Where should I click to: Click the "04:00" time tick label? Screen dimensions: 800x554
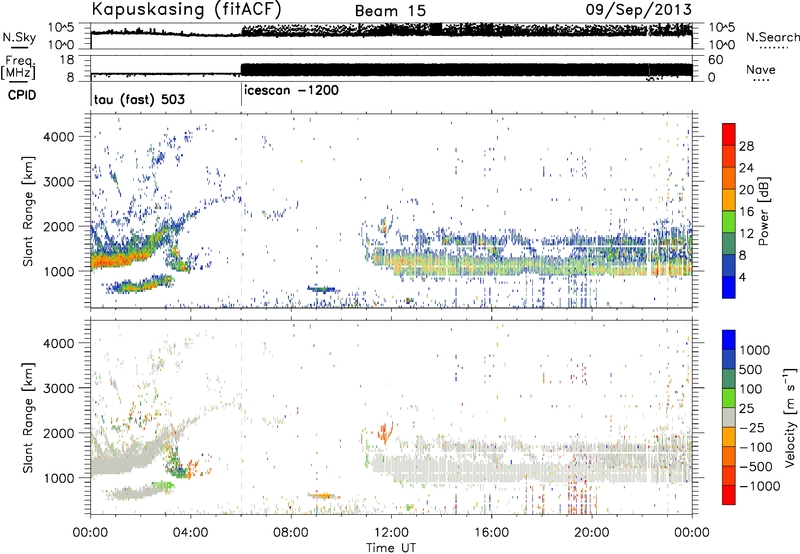click(190, 533)
